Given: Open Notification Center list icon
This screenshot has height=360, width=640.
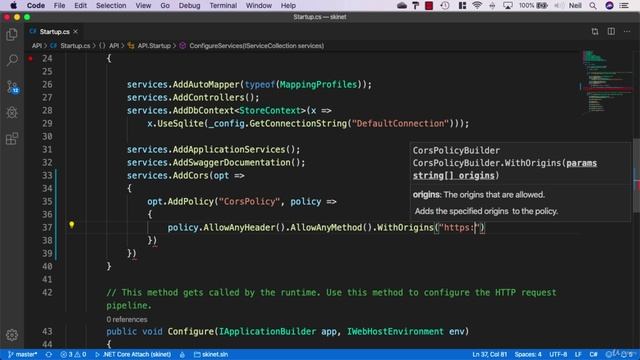Looking at the screenshot, I should pos(624,5).
